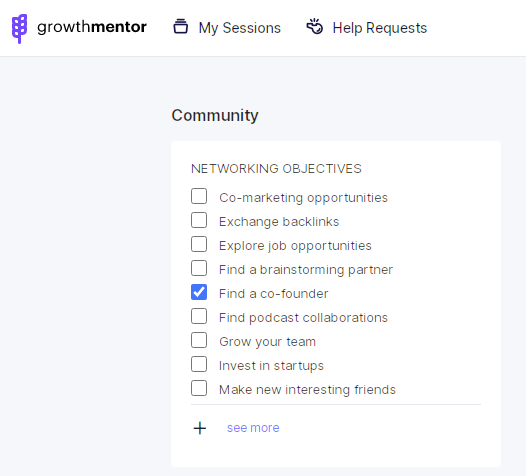
Task: Tick the Explore job opportunities checkbox
Action: (x=199, y=244)
